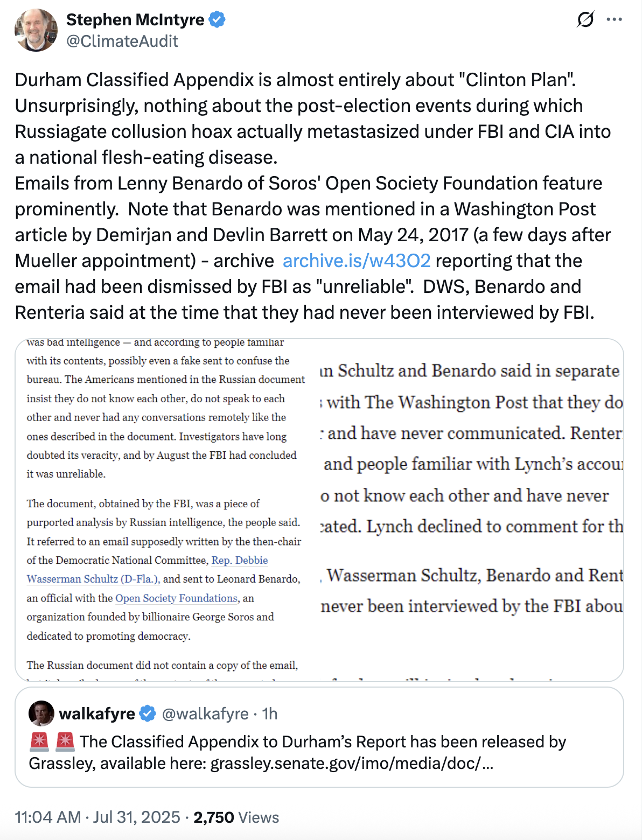Open the @ClimateAudit handle
This screenshot has width=642, height=840.
(122, 41)
